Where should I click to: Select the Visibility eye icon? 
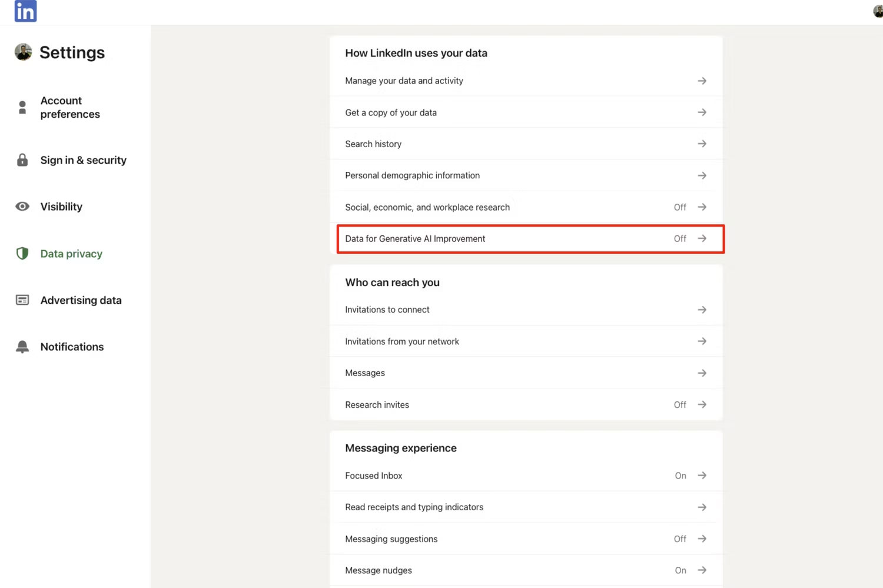click(x=22, y=207)
